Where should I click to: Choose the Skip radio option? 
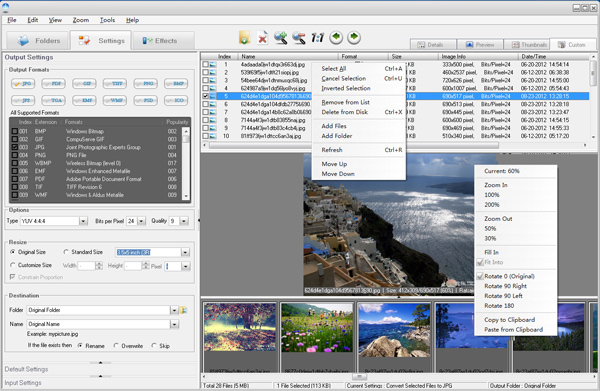click(154, 345)
